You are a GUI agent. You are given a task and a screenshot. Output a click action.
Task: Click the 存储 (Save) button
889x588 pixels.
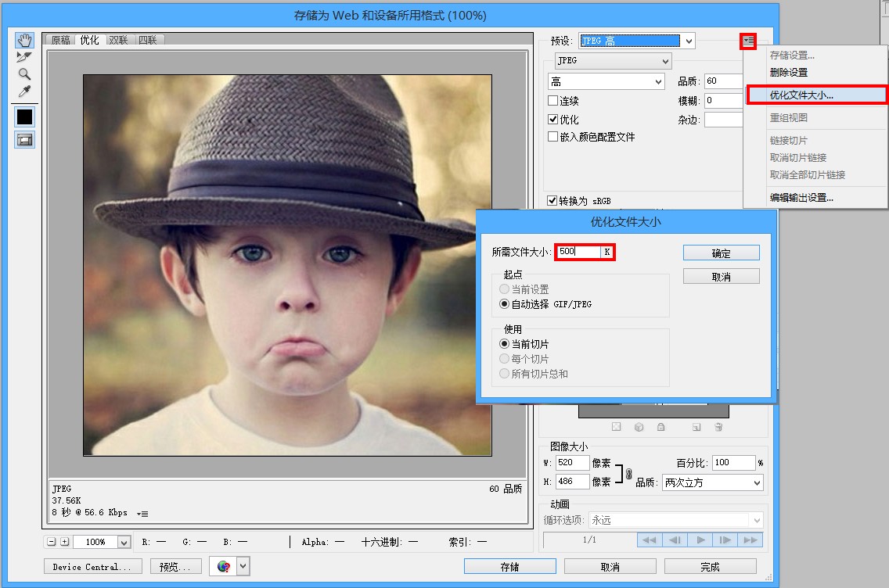pyautogui.click(x=509, y=566)
